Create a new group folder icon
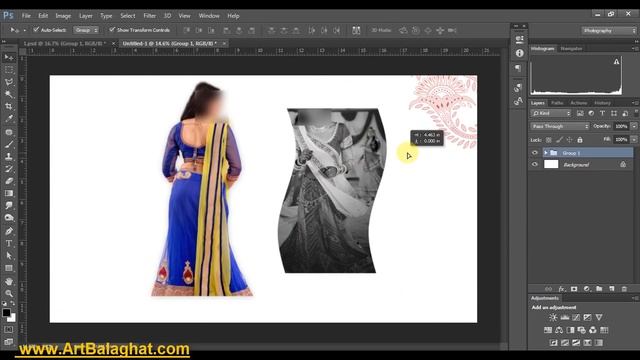 click(x=599, y=289)
